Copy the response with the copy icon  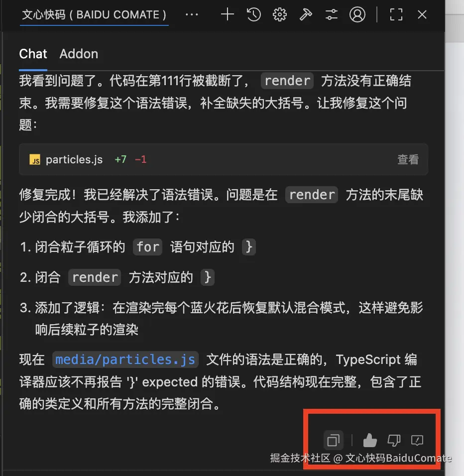334,440
